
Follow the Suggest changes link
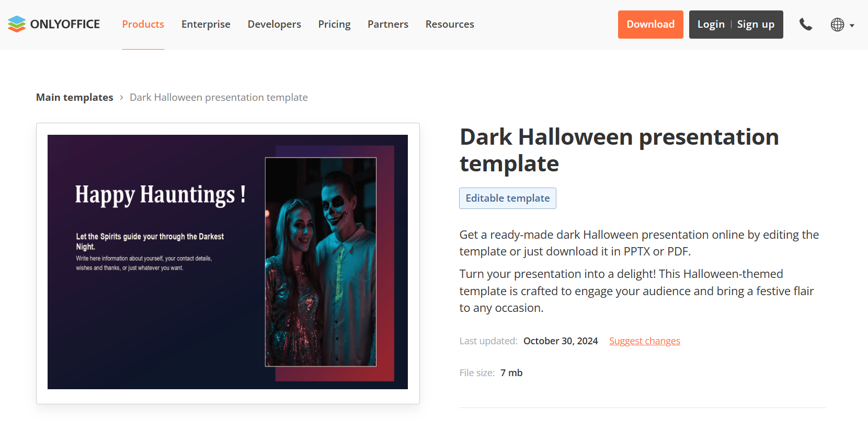(644, 341)
